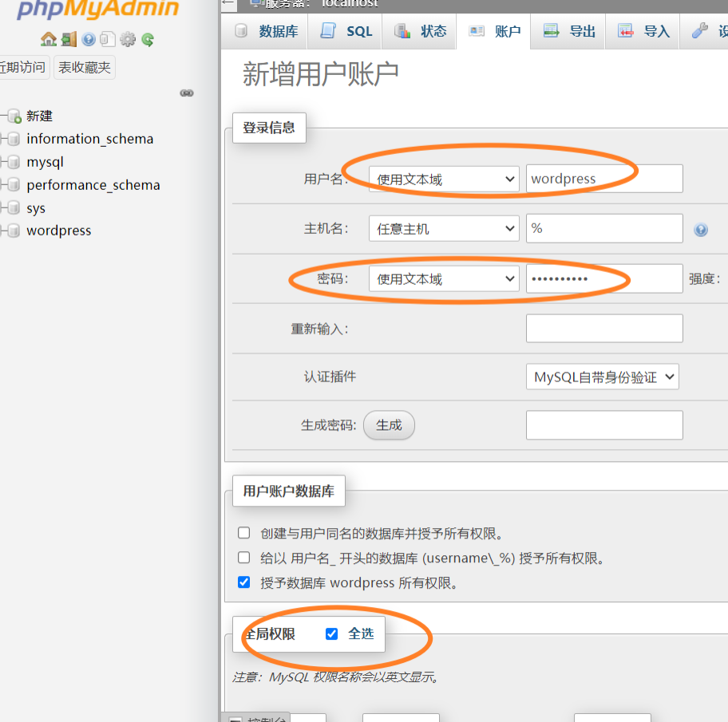
Task: Uncheck 授予数据库 wordpress 所有权限 checkbox
Action: (x=243, y=582)
